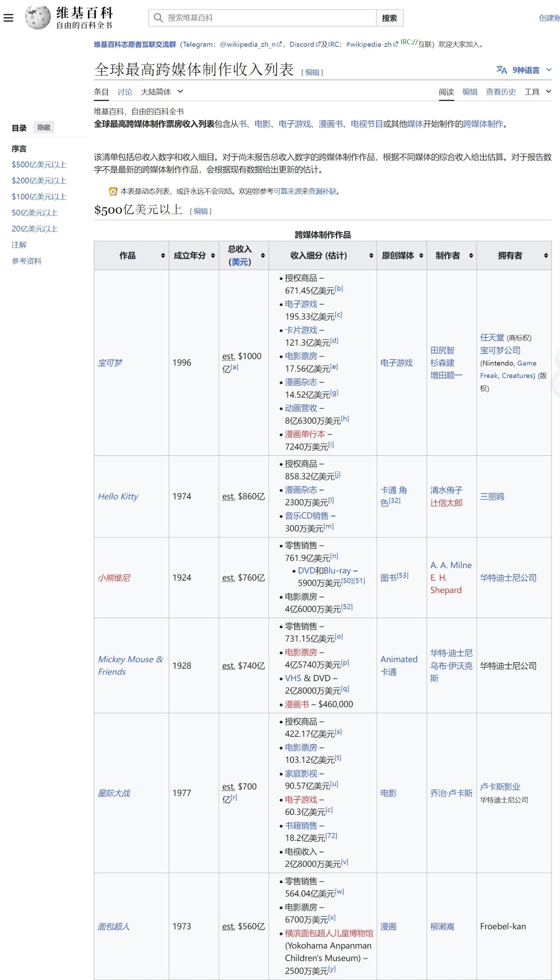Sort by 原创媒体 column arrows
This screenshot has width=560, height=980.
[x=421, y=256]
